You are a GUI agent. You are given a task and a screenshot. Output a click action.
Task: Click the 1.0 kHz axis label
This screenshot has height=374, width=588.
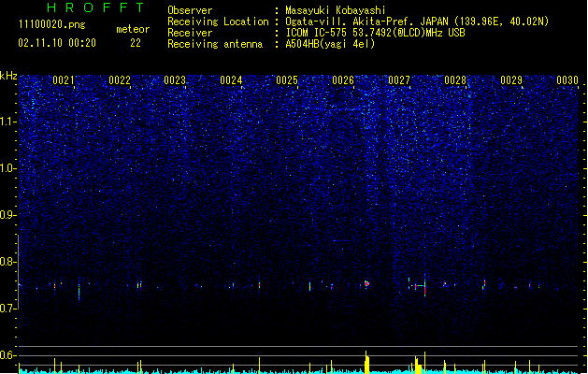point(7,168)
